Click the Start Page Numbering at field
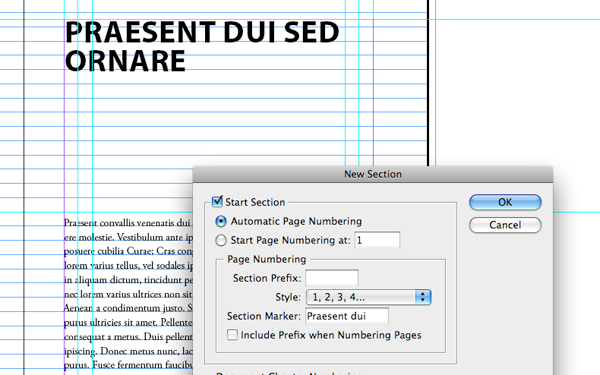Viewport: 600px width, 375px height. (377, 240)
